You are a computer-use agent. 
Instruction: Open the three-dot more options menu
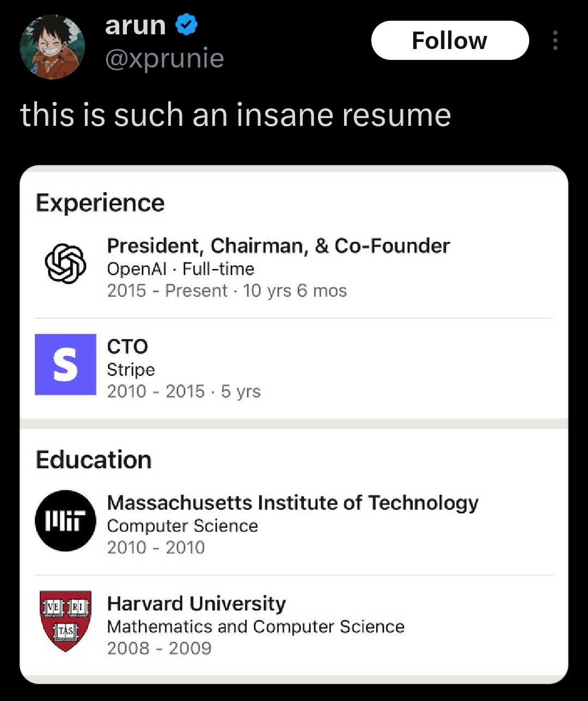pos(555,40)
